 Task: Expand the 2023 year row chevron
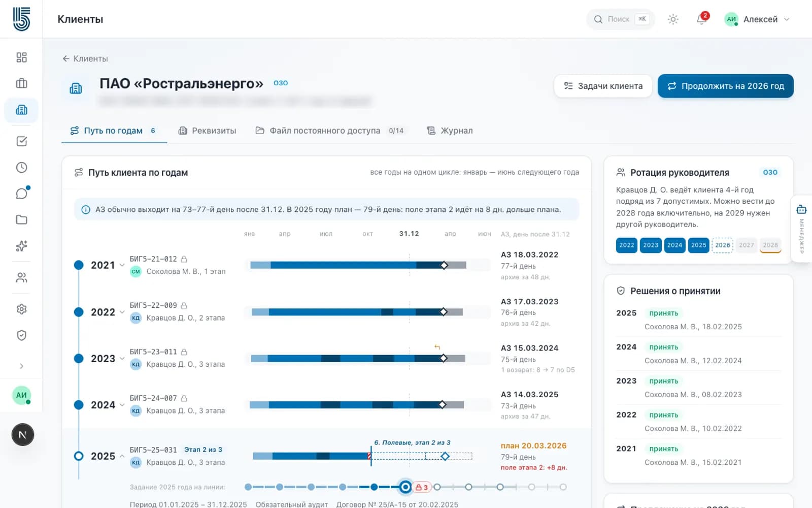point(122,359)
